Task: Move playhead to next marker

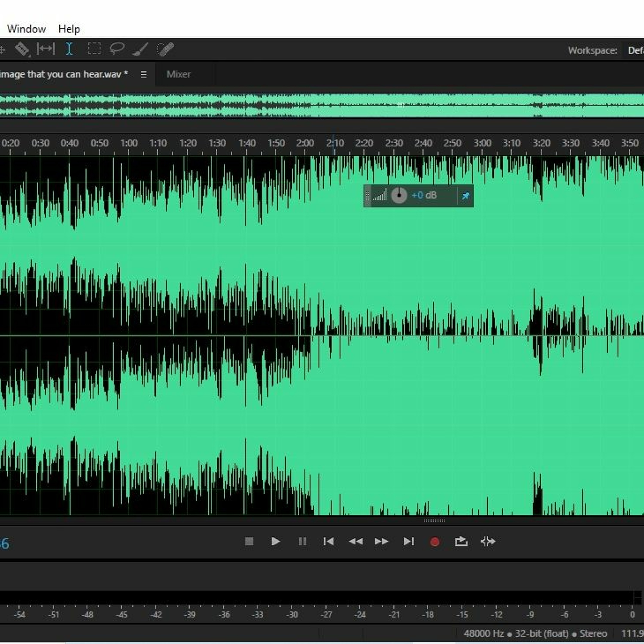Action: 409,541
